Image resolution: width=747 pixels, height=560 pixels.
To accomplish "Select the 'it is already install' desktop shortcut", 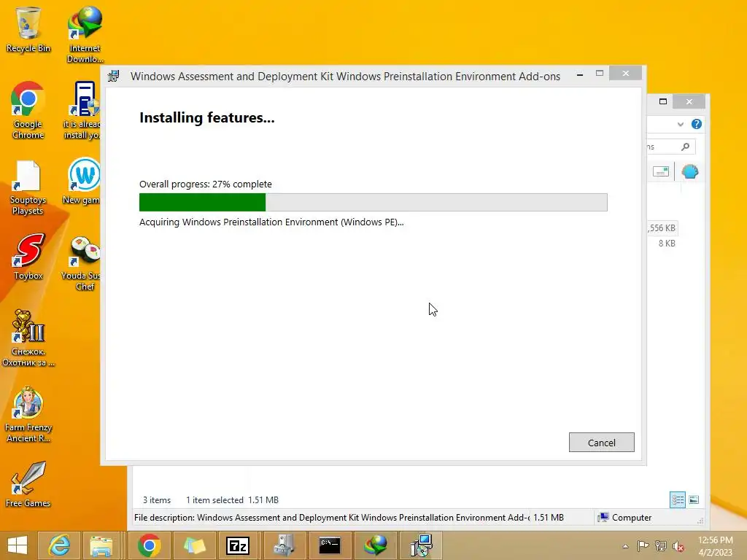I will click(83, 111).
